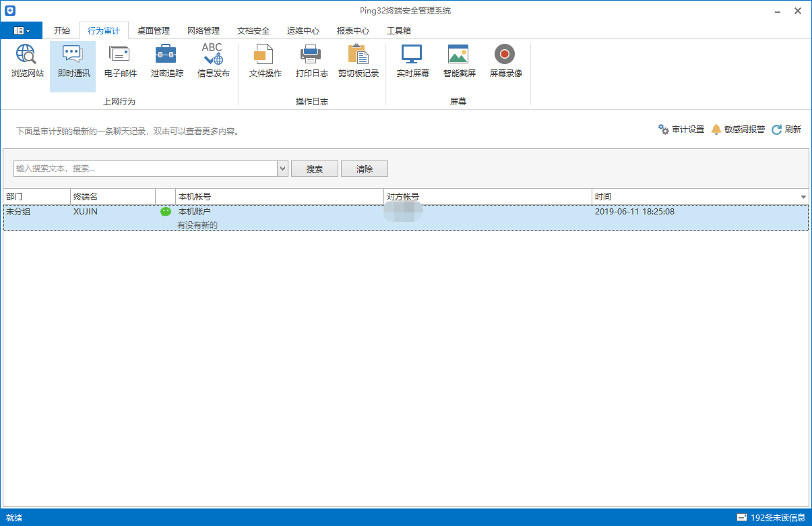The width and height of the screenshot is (812, 526).
Task: Click the green WeChat icon in the XUJIN row
Action: tap(166, 212)
